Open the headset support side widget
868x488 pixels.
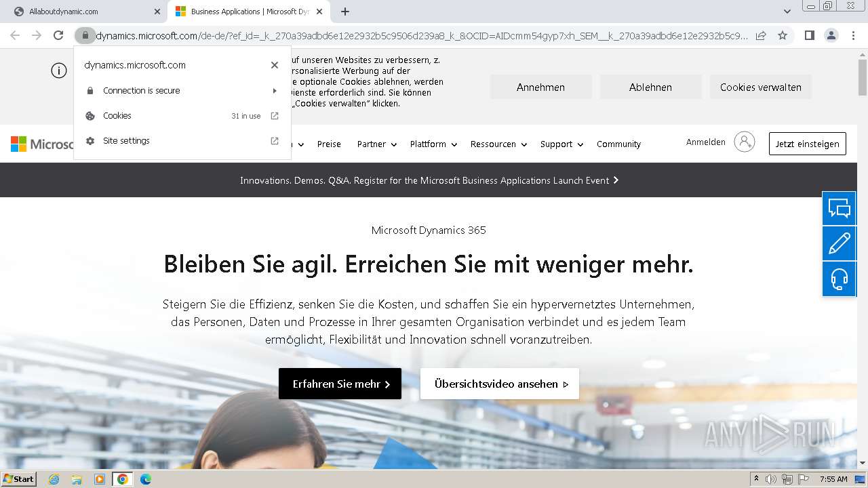pyautogui.click(x=839, y=279)
